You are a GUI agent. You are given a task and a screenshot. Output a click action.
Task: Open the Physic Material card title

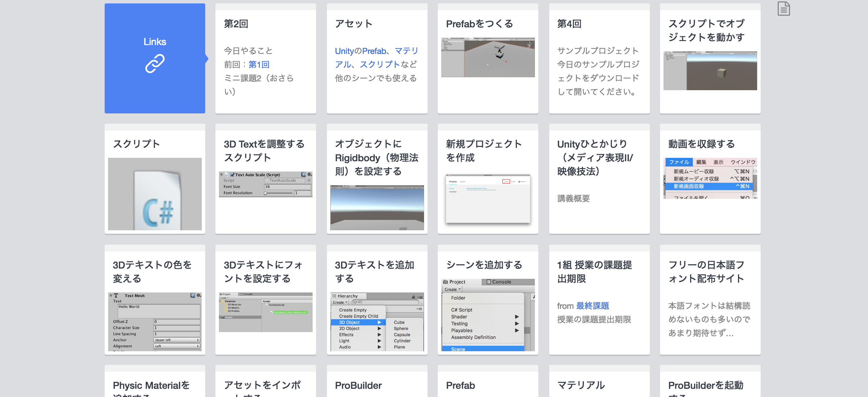tap(151, 389)
